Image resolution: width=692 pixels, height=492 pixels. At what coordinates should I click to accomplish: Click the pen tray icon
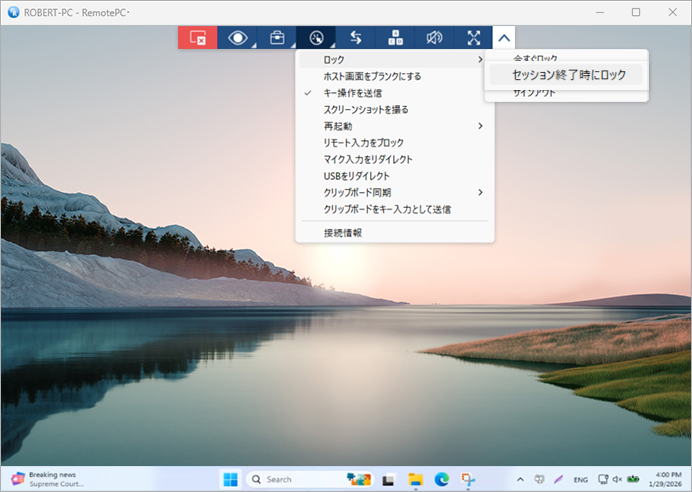point(558,479)
